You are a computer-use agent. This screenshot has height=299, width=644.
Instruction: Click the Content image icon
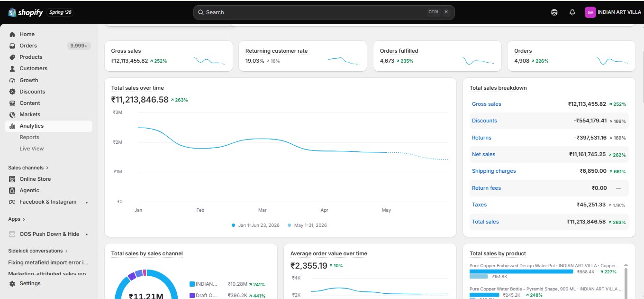12,103
